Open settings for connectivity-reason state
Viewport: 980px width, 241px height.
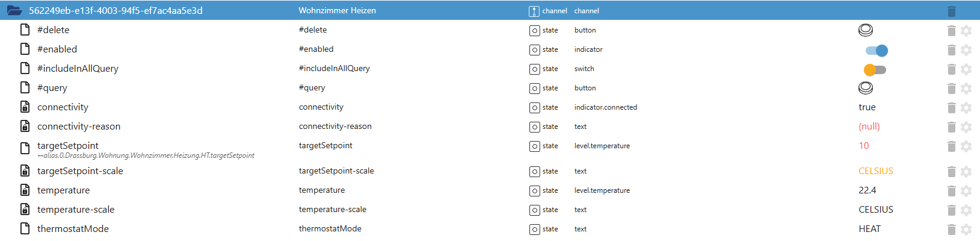click(x=966, y=127)
